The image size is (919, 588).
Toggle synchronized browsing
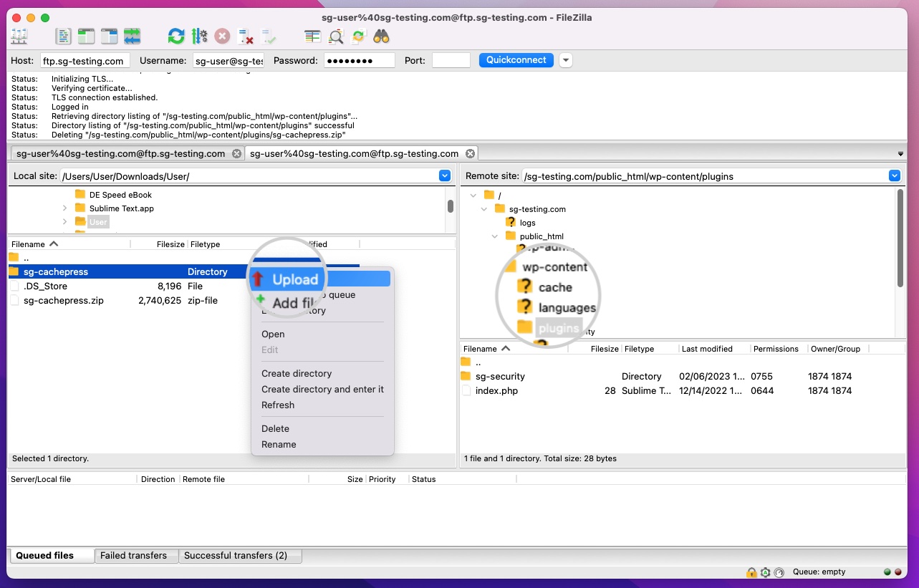click(x=359, y=36)
